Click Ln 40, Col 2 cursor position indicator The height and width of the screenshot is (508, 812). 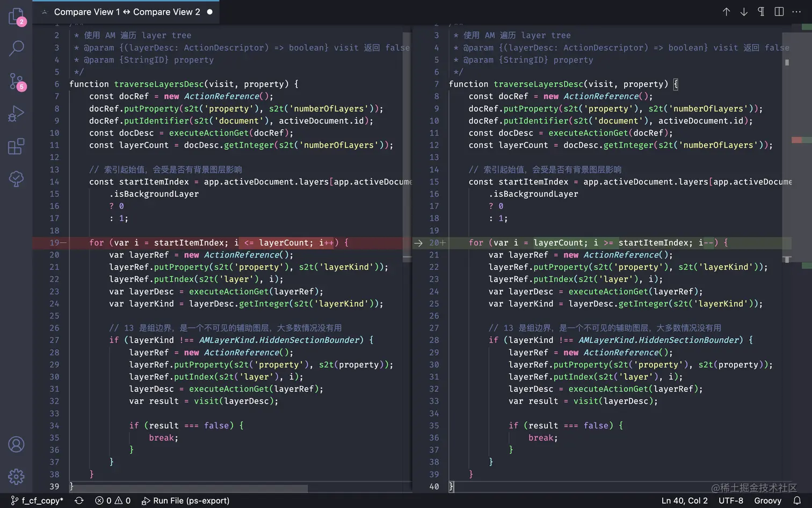[x=684, y=500]
